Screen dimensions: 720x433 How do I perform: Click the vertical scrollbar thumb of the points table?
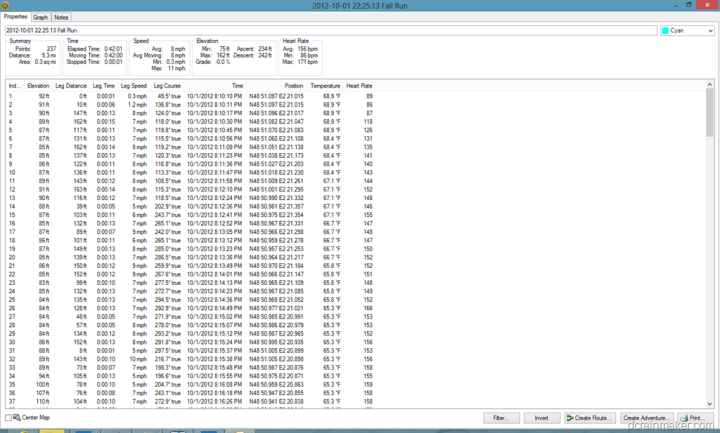(709, 112)
